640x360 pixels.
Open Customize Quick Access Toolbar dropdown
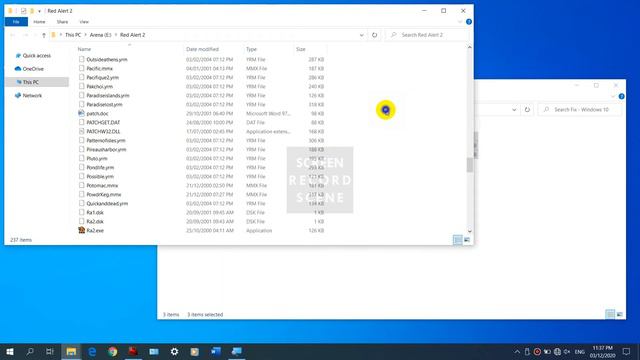tap(39, 11)
